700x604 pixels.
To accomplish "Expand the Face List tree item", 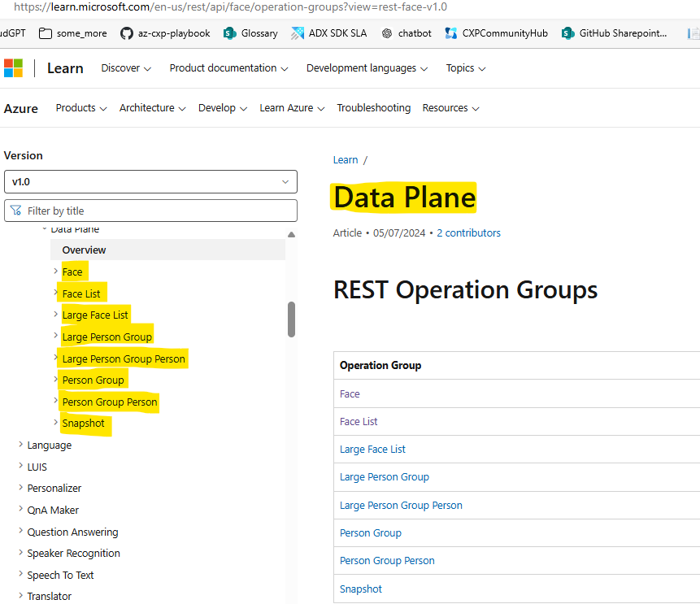I will 56,293.
